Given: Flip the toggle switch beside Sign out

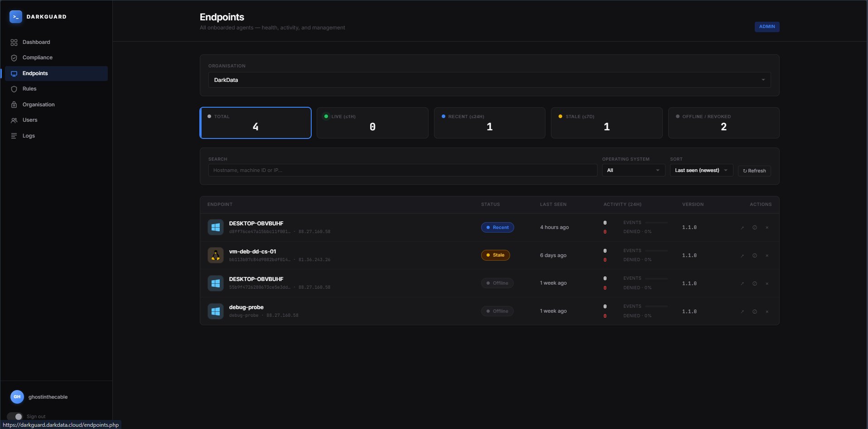Looking at the screenshot, I should (x=14, y=416).
